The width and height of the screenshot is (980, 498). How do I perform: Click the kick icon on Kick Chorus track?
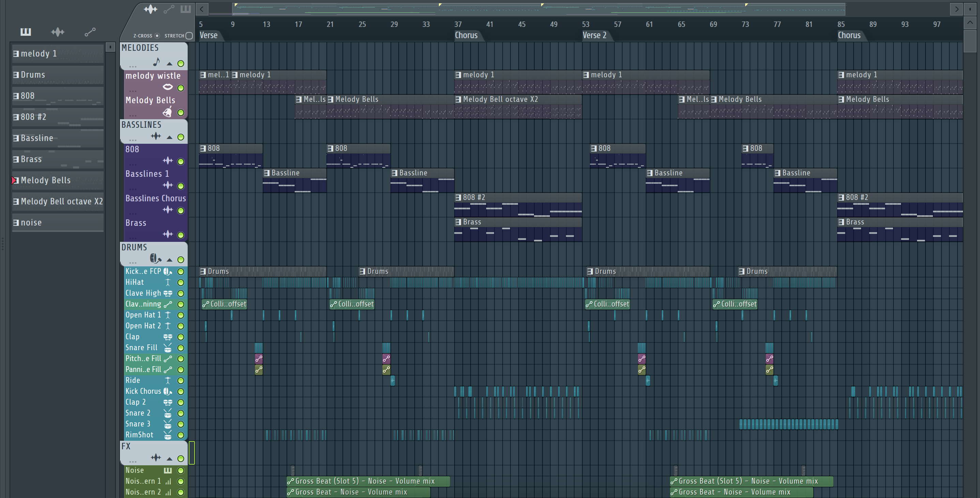pyautogui.click(x=168, y=391)
